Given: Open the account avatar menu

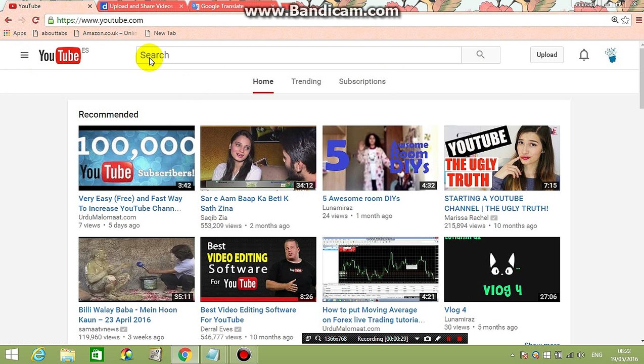Looking at the screenshot, I should pyautogui.click(x=611, y=55).
